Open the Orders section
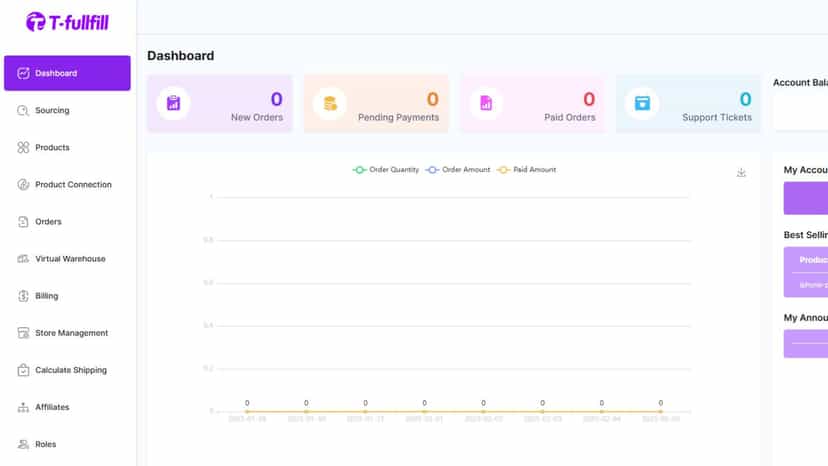Screen dimensions: 828x466 click(67, 221)
